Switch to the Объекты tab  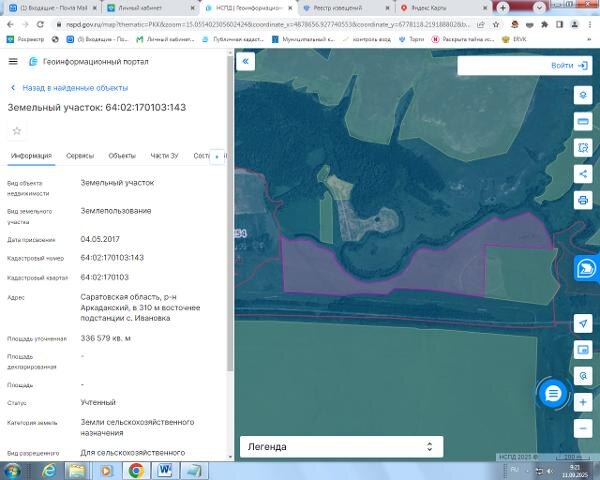pos(122,156)
